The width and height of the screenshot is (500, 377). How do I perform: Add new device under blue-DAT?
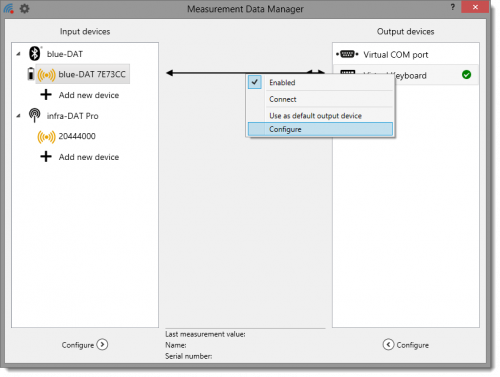coord(89,95)
